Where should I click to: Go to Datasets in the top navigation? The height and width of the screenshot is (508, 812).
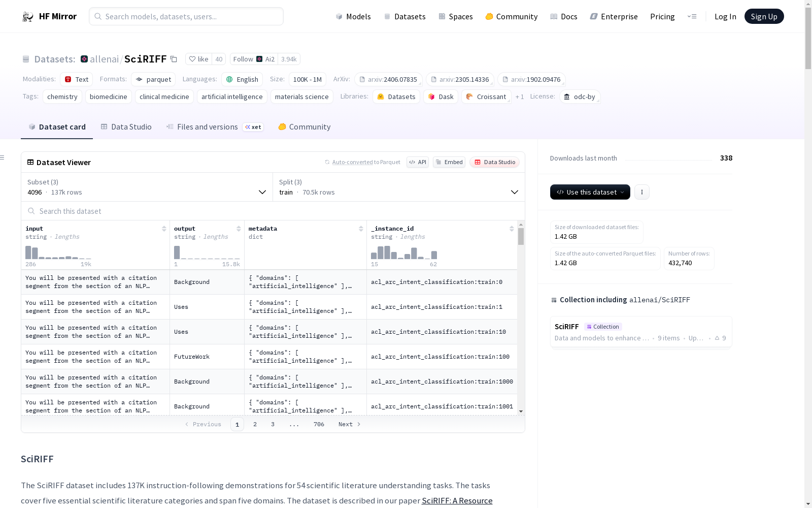(x=405, y=16)
